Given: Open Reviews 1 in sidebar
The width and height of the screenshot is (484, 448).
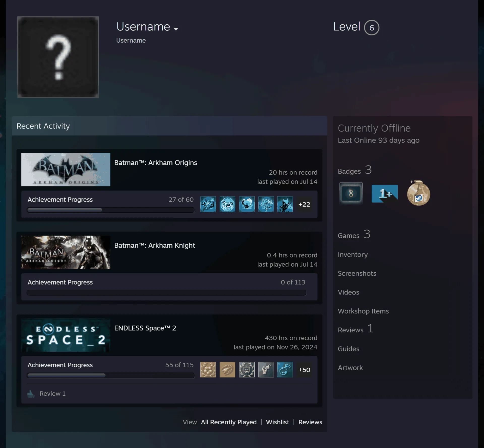Looking at the screenshot, I should 355,329.
